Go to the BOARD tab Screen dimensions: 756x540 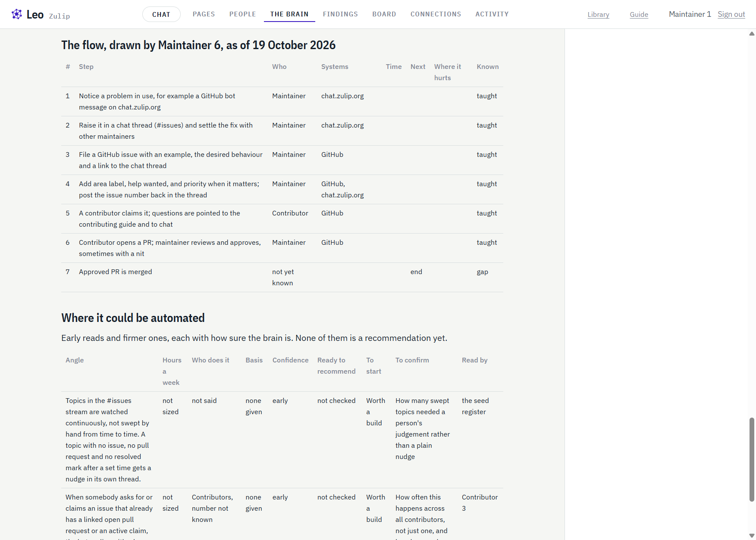(384, 14)
